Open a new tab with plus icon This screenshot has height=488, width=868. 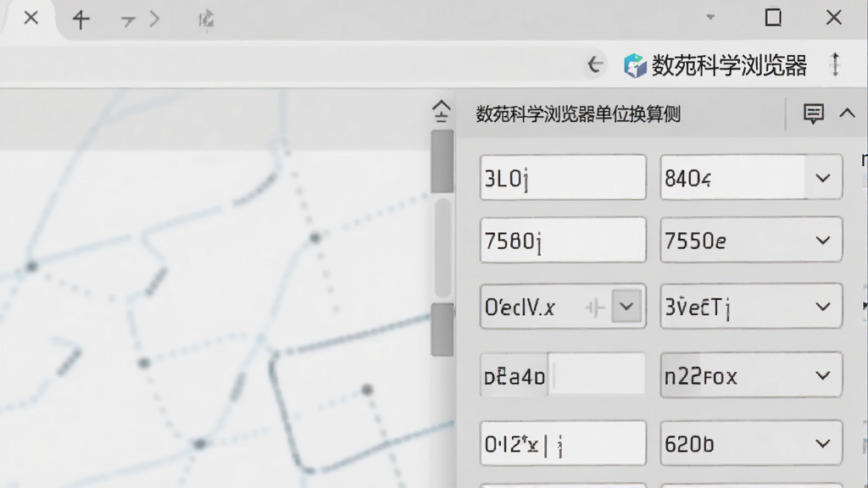(x=81, y=20)
